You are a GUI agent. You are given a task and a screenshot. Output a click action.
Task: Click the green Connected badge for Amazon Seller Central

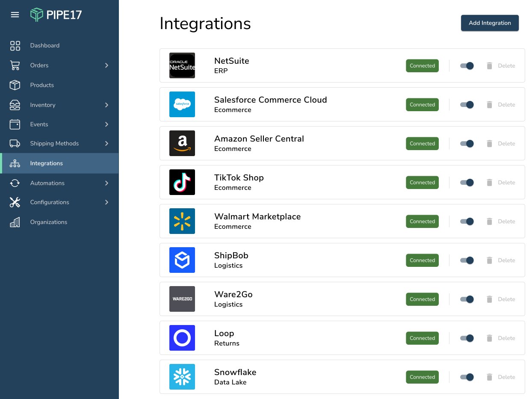[x=422, y=144]
